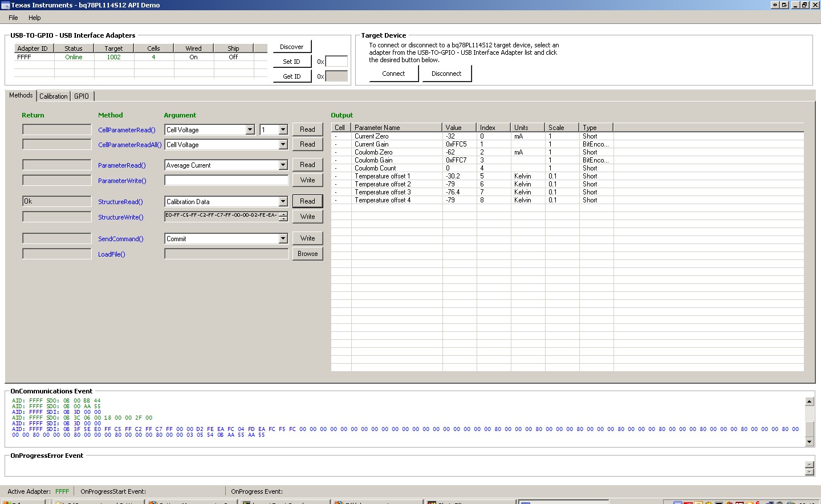Select the Current Gain output row
Screen dimensions: 821x504
tap(567, 144)
